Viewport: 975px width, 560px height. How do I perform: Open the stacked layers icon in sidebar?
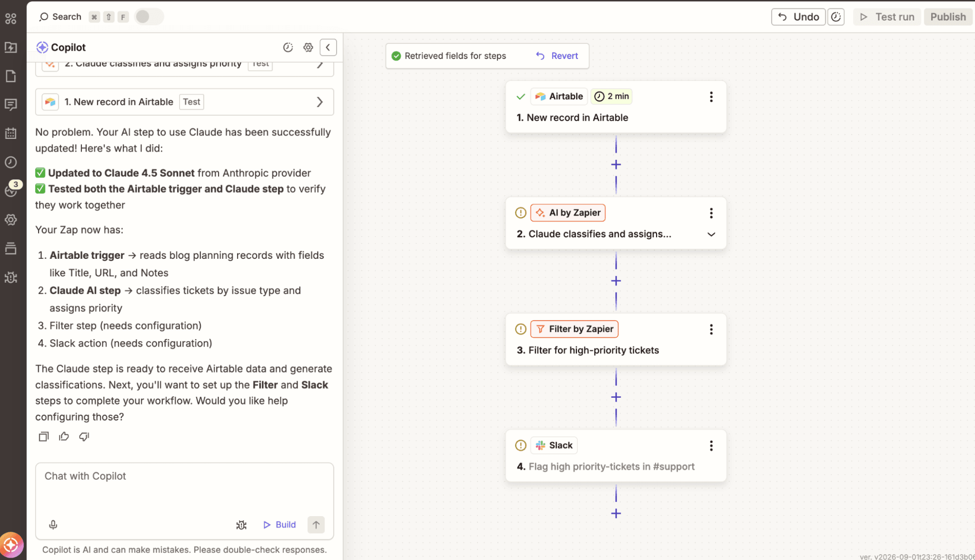click(x=11, y=249)
